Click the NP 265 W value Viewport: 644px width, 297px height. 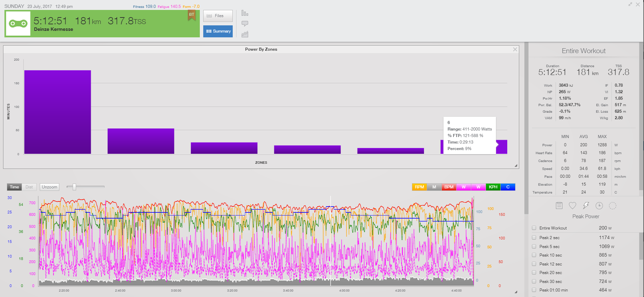coord(564,92)
